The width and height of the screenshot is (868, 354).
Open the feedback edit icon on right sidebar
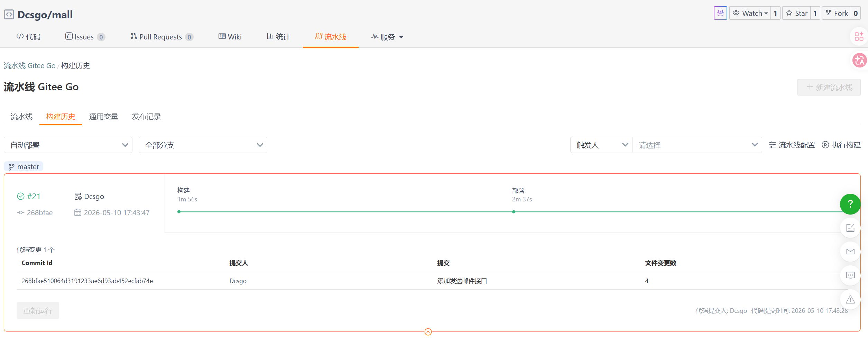tap(850, 228)
